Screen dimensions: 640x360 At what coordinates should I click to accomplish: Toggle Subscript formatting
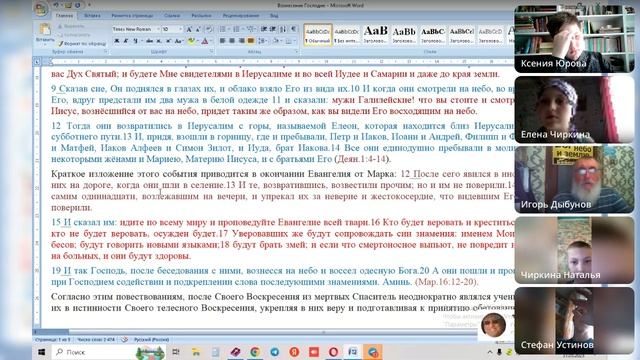159,41
